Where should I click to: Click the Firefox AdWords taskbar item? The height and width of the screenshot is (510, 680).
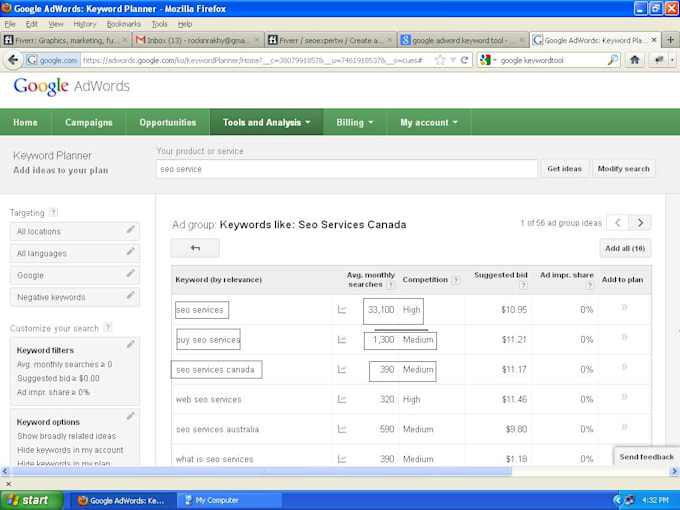[x=123, y=500]
